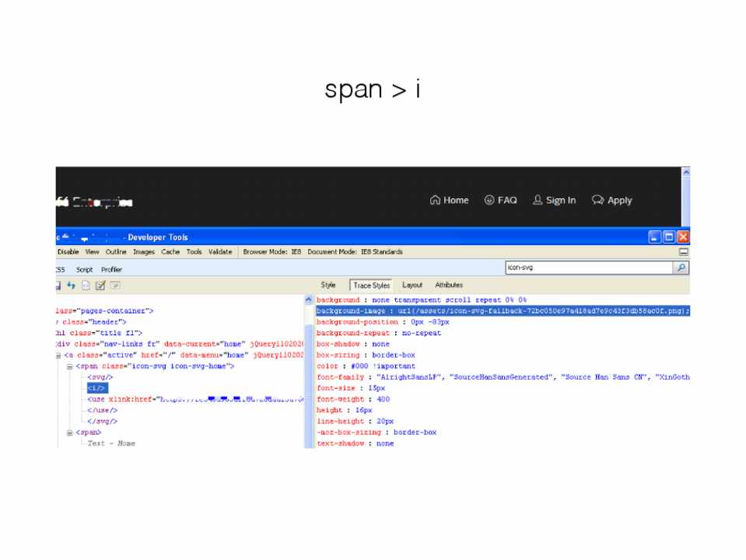The width and height of the screenshot is (746, 560).
Task: Switch to the Layout tab
Action: (412, 285)
